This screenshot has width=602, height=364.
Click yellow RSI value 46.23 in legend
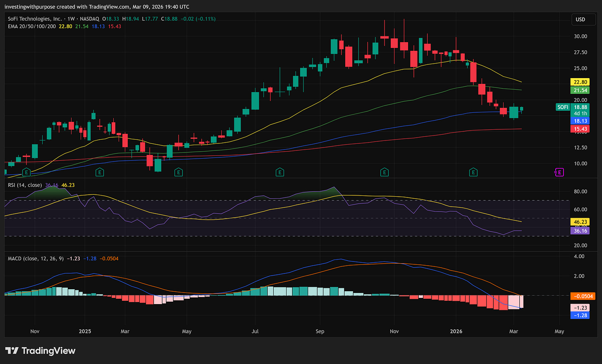[68, 185]
